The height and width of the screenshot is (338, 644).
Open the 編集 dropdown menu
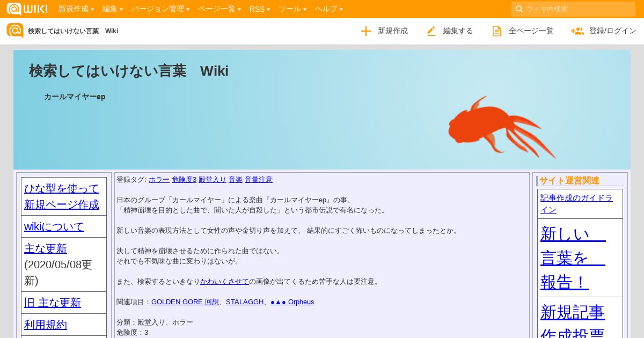(113, 9)
